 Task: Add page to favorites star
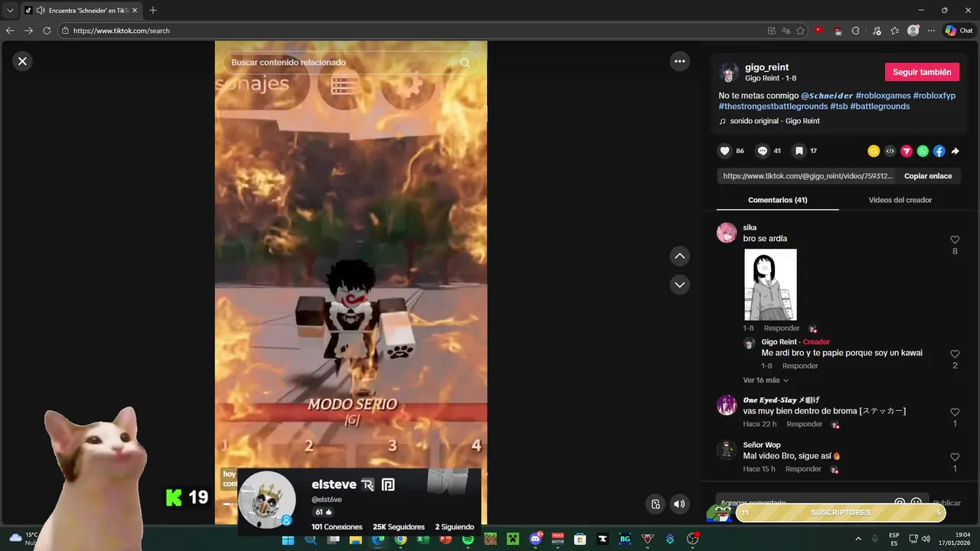[x=800, y=31]
